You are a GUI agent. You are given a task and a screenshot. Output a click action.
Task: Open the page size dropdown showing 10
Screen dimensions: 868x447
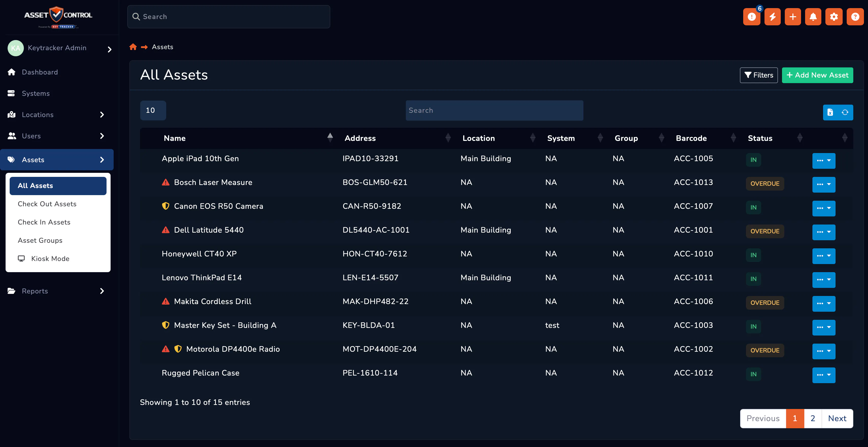tap(153, 110)
